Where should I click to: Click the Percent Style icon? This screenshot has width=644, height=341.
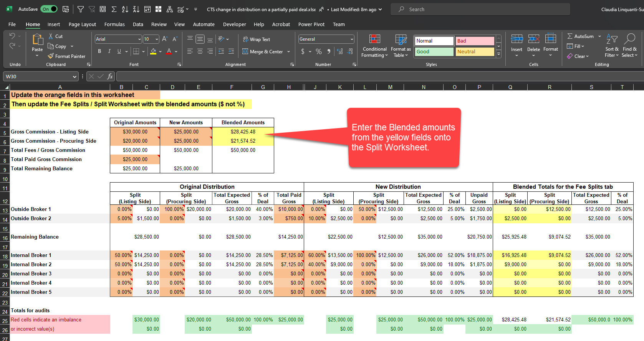319,51
